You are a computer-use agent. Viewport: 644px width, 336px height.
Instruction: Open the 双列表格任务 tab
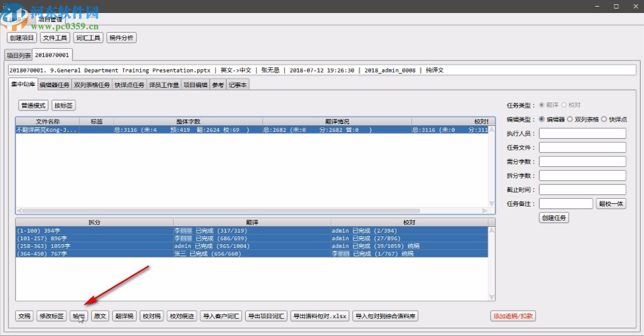pos(92,85)
